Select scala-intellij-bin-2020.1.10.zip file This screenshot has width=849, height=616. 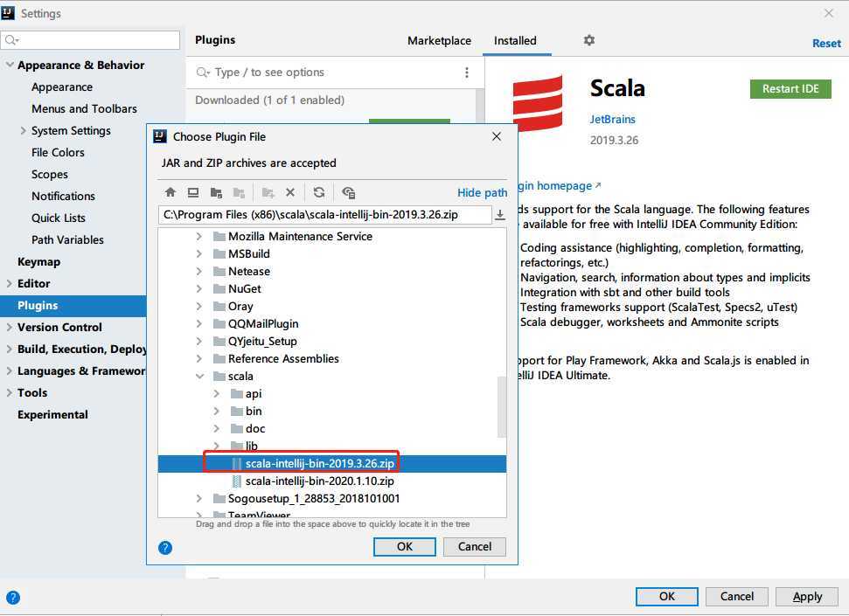(319, 481)
